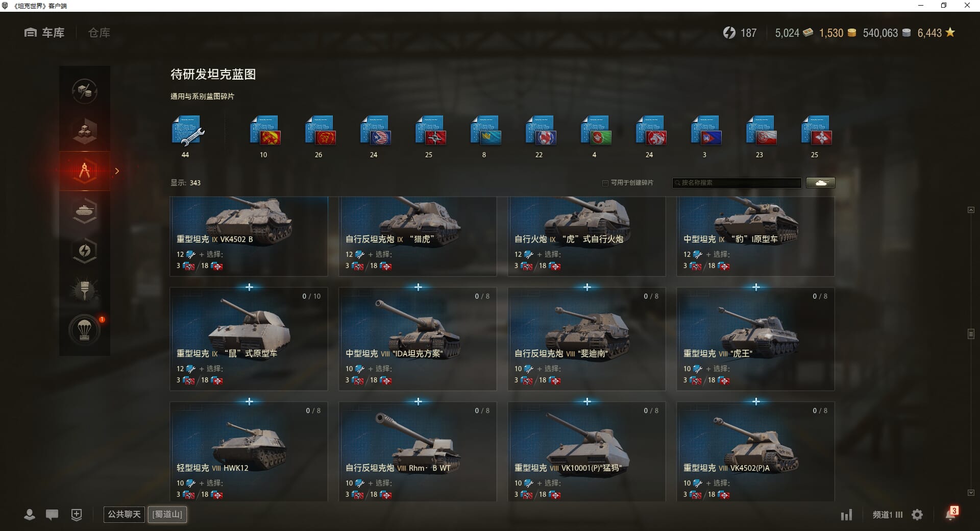The height and width of the screenshot is (531, 980).
Task: Switch to the 仓库 tab
Action: point(99,33)
